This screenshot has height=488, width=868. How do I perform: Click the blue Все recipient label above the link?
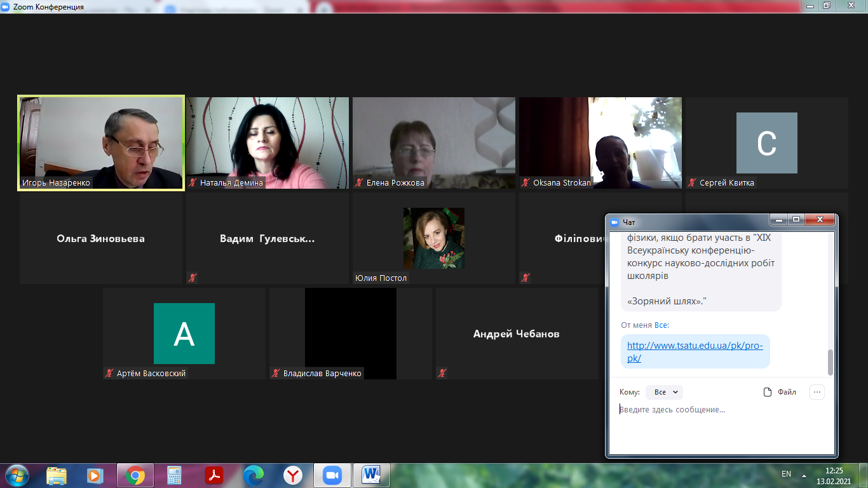(661, 325)
